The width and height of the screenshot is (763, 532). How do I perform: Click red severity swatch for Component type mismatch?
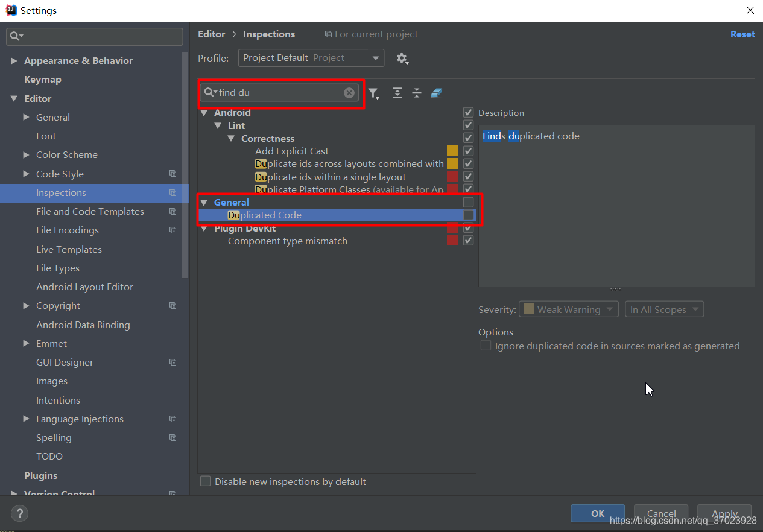point(452,241)
